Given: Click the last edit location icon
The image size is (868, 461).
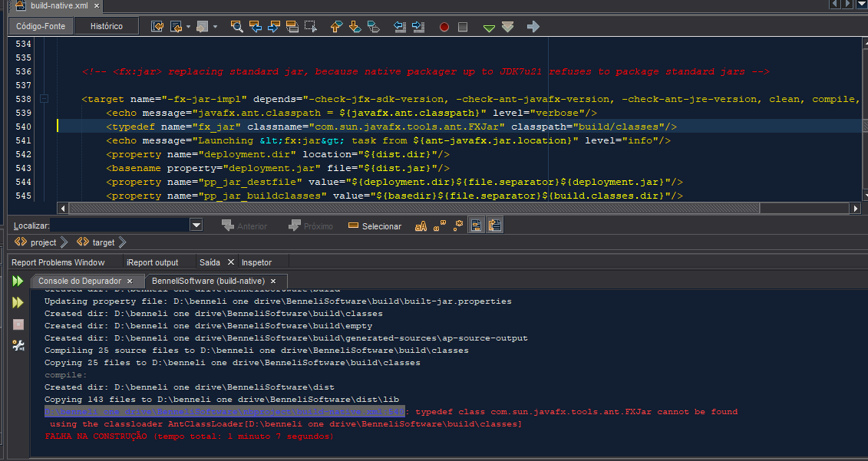Looking at the screenshot, I should click(x=157, y=27).
